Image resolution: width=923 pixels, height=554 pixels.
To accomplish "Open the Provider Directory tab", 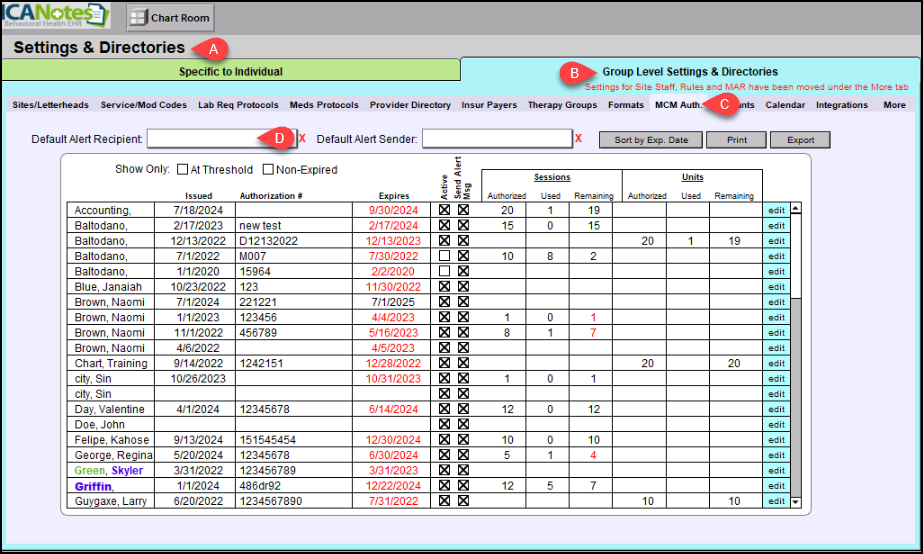I will click(x=410, y=105).
